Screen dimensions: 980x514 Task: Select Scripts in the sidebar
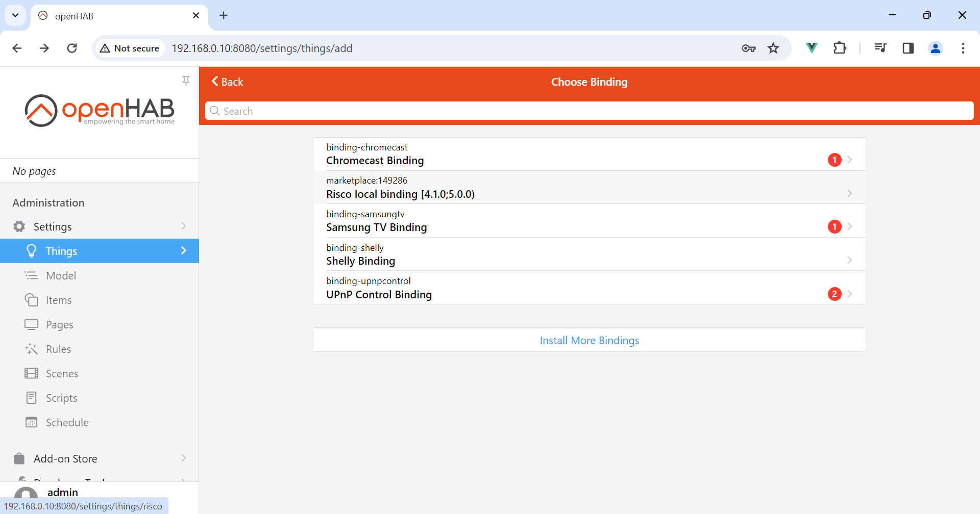pyautogui.click(x=61, y=398)
